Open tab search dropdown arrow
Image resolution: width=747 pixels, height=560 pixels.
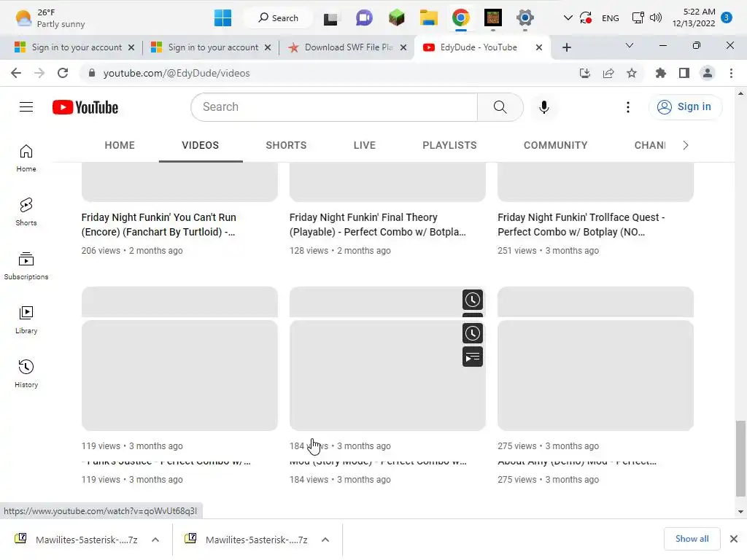click(x=629, y=46)
